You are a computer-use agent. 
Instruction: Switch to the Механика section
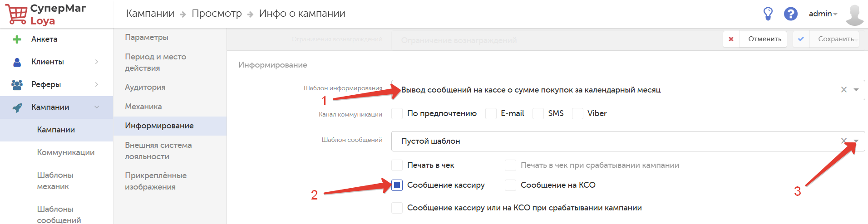143,107
